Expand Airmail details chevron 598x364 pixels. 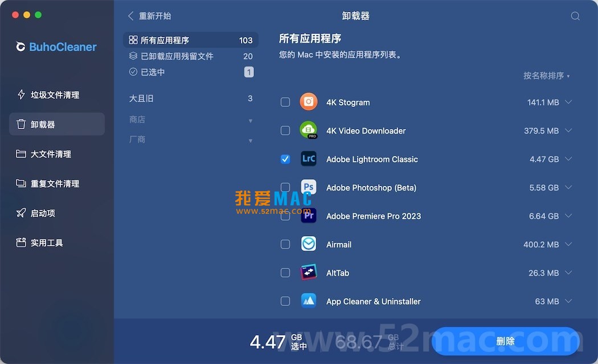568,244
